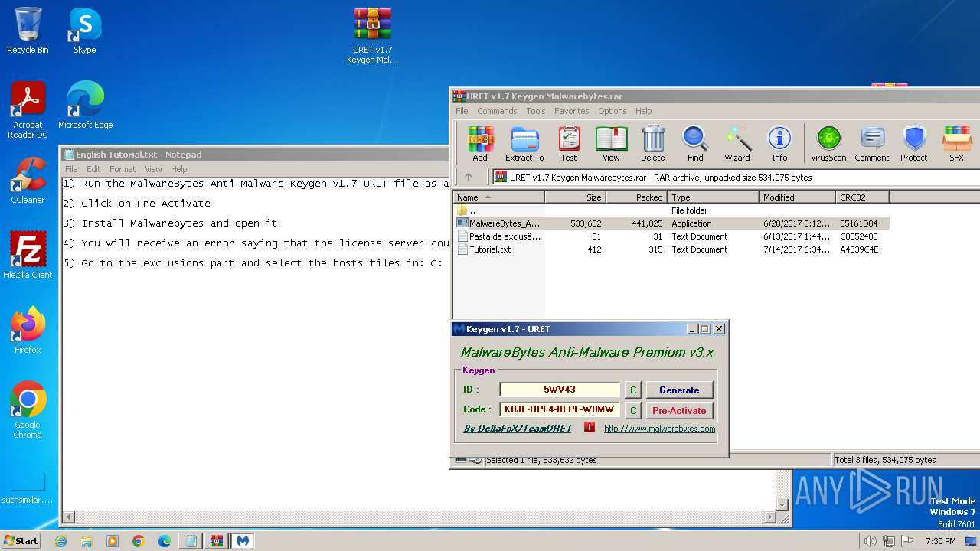The width and height of the screenshot is (980, 551).
Task: Open WinRAR Favorites menu
Action: 572,111
